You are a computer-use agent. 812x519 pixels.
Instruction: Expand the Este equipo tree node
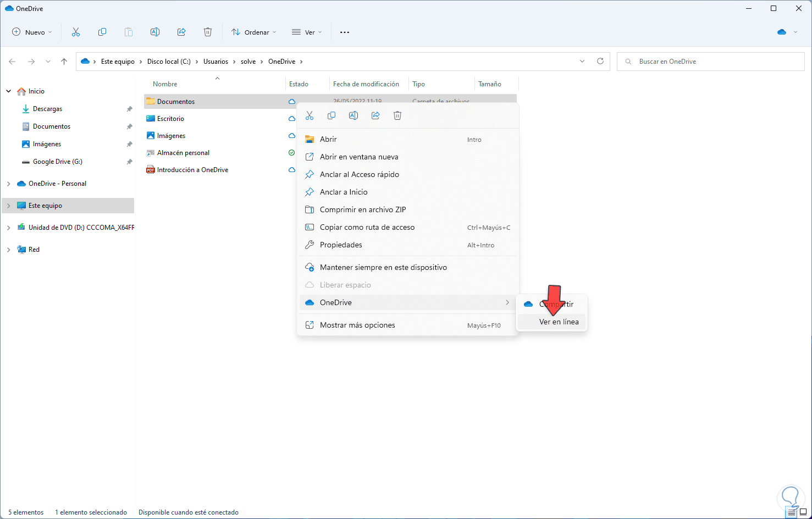(8, 206)
